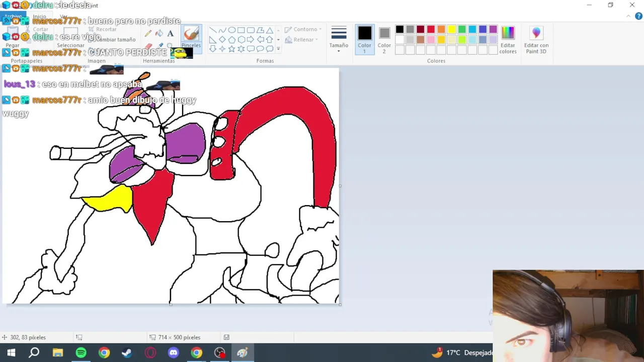Choose the pink palette swatch

pos(431,40)
